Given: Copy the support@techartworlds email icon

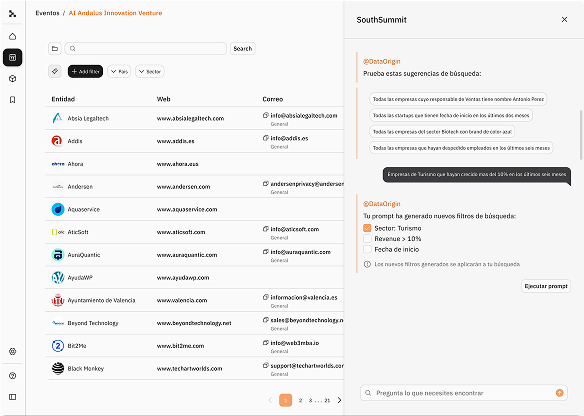Looking at the screenshot, I should point(266,365).
